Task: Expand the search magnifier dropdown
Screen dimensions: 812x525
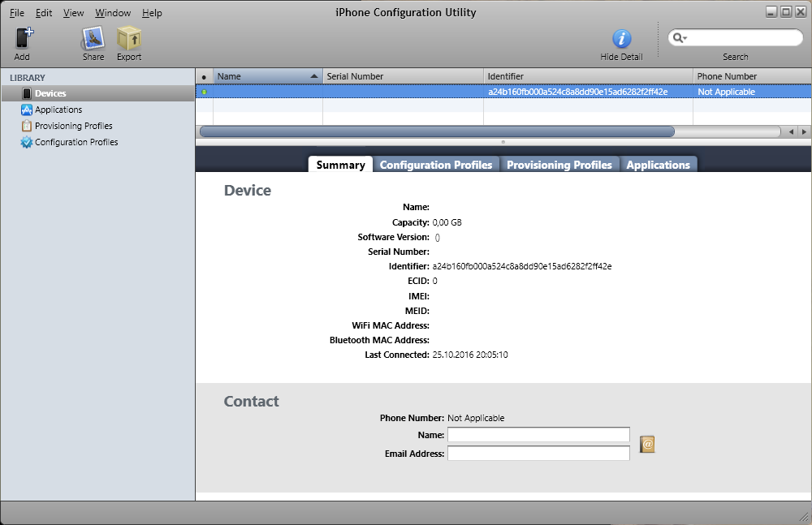Action: (x=680, y=38)
